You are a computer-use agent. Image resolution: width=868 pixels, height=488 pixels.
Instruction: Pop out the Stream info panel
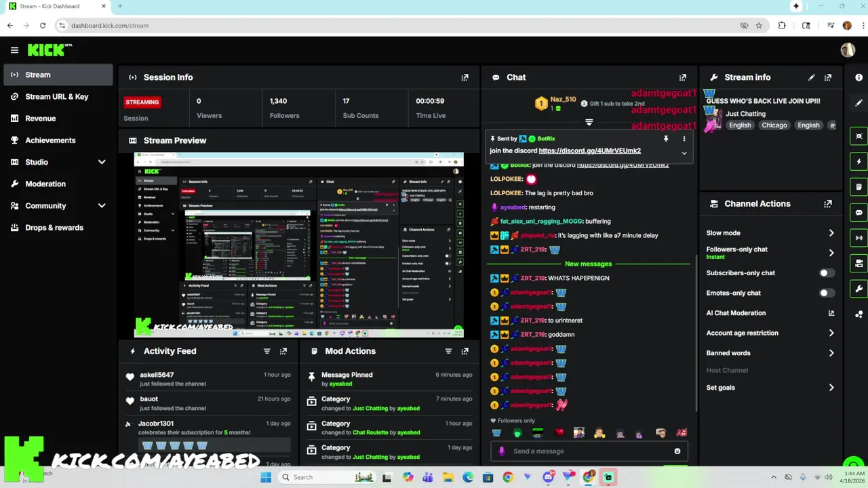pyautogui.click(x=828, y=77)
